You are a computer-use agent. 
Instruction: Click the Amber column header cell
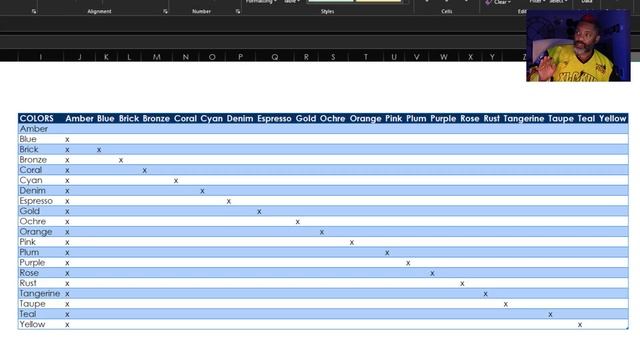[79, 118]
